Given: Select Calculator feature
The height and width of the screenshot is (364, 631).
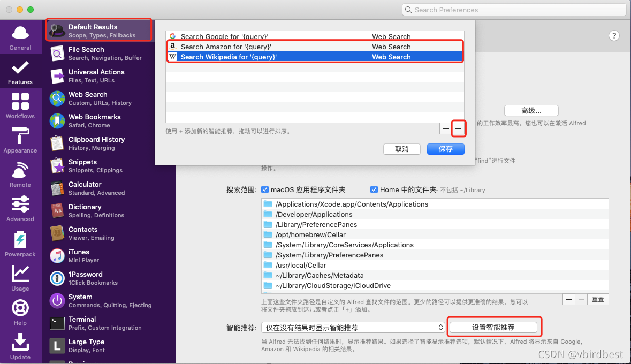Looking at the screenshot, I should [110, 188].
